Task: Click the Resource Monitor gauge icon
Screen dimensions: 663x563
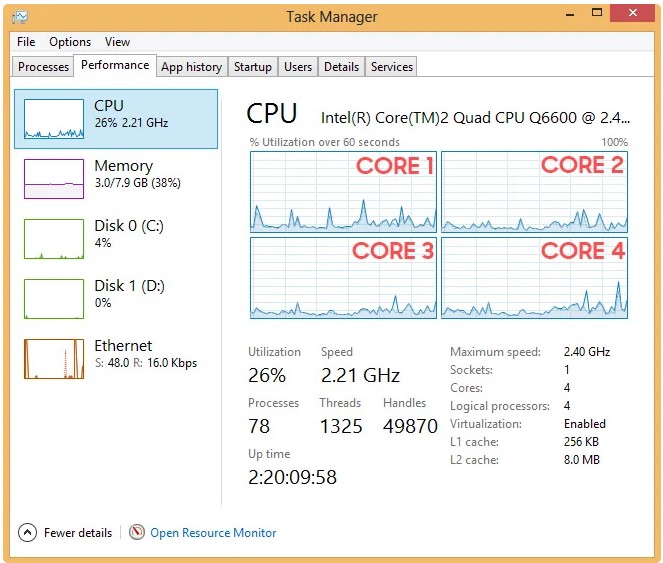Action: [x=137, y=532]
